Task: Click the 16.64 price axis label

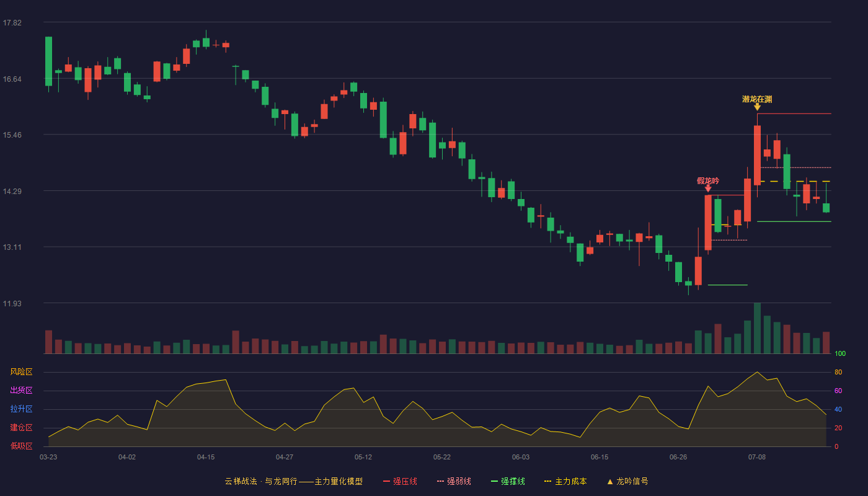Action: point(12,79)
